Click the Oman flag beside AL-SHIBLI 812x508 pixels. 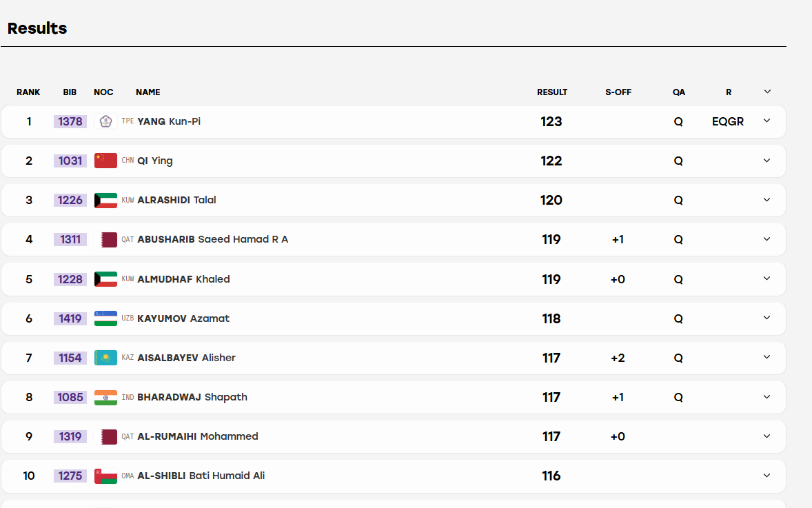105,476
